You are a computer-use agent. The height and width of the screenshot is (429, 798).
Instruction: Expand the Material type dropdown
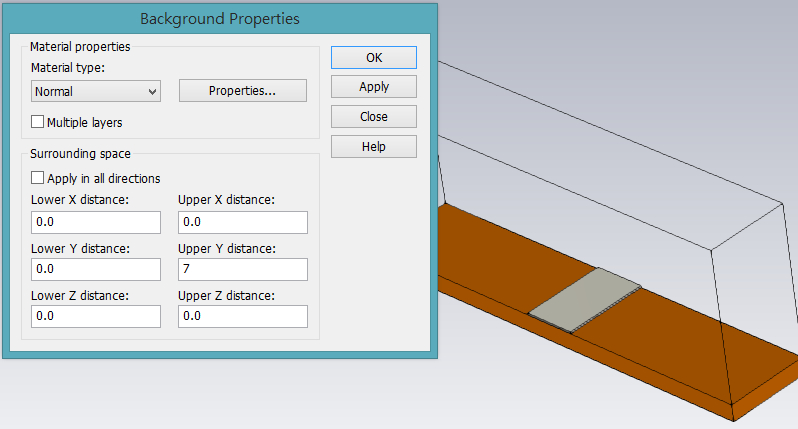point(96,91)
